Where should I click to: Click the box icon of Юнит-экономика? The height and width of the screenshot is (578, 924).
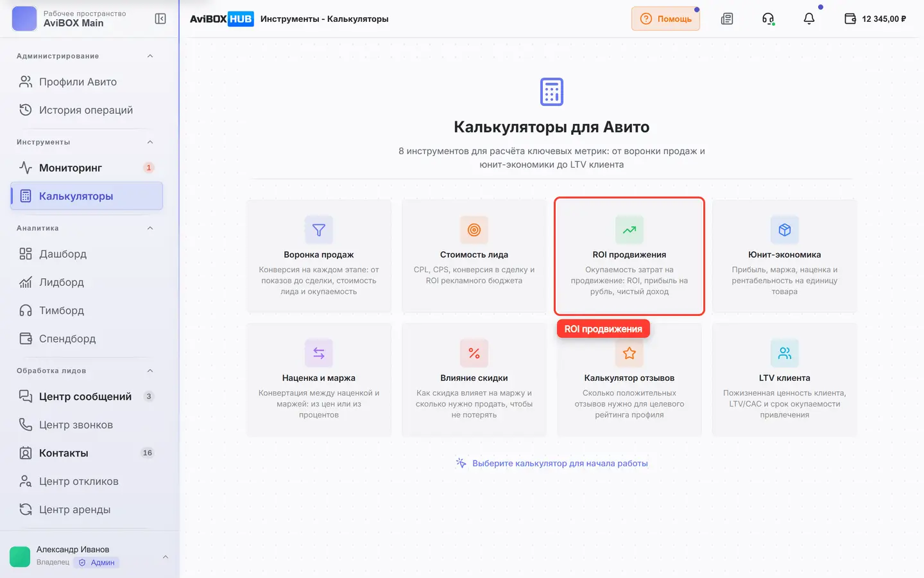point(785,230)
